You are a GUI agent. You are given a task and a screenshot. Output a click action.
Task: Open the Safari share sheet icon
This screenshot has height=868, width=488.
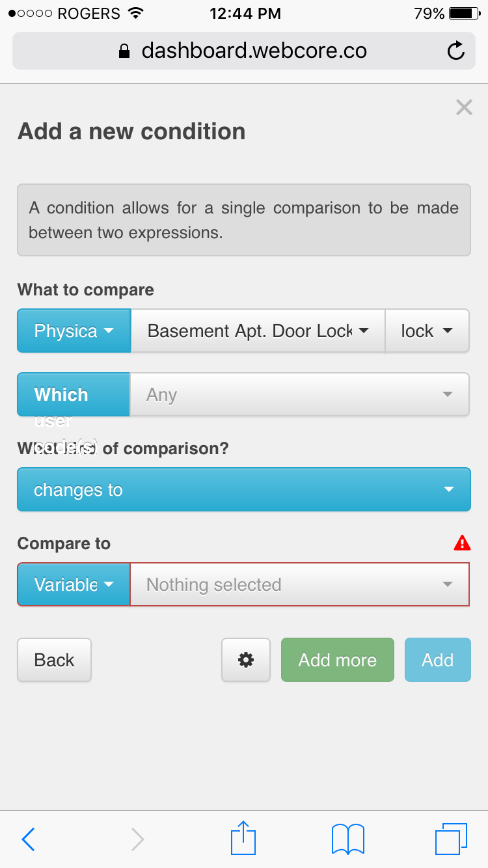244,838
